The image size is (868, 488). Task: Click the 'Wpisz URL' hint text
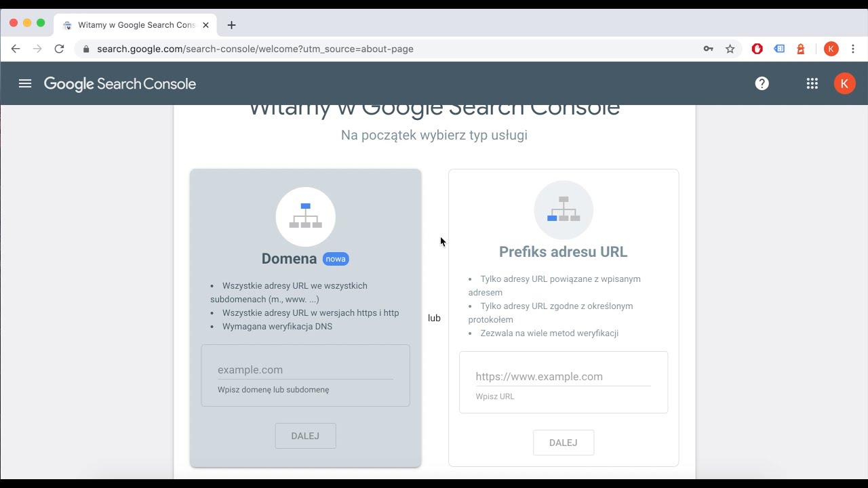point(495,396)
